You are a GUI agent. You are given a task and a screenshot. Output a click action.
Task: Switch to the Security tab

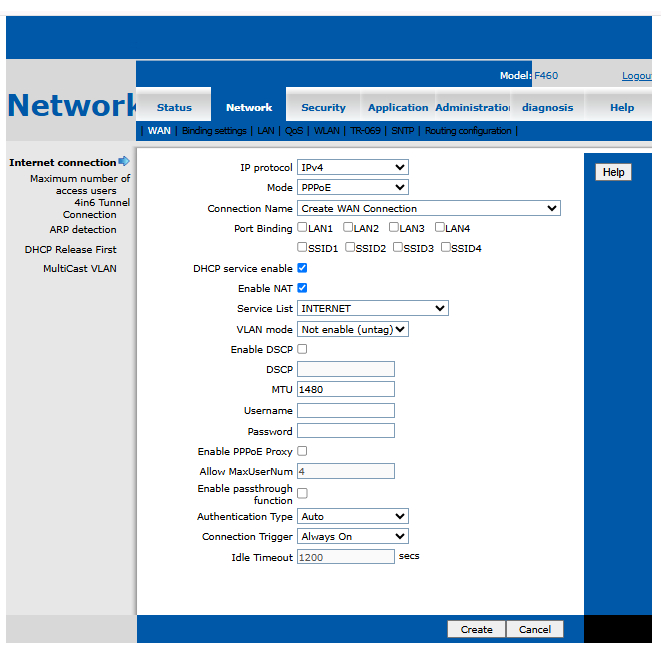click(x=323, y=107)
